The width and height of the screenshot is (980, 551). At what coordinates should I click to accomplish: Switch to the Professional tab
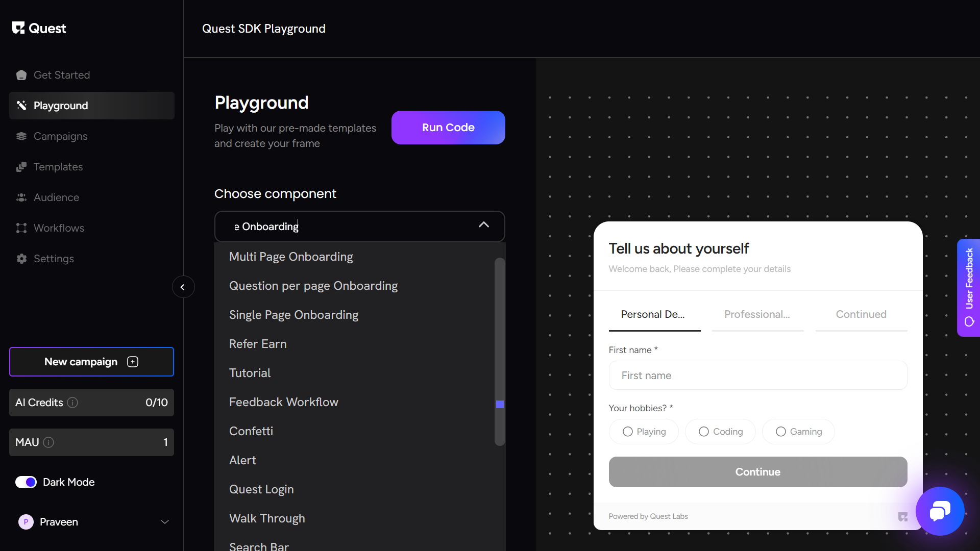tap(757, 314)
